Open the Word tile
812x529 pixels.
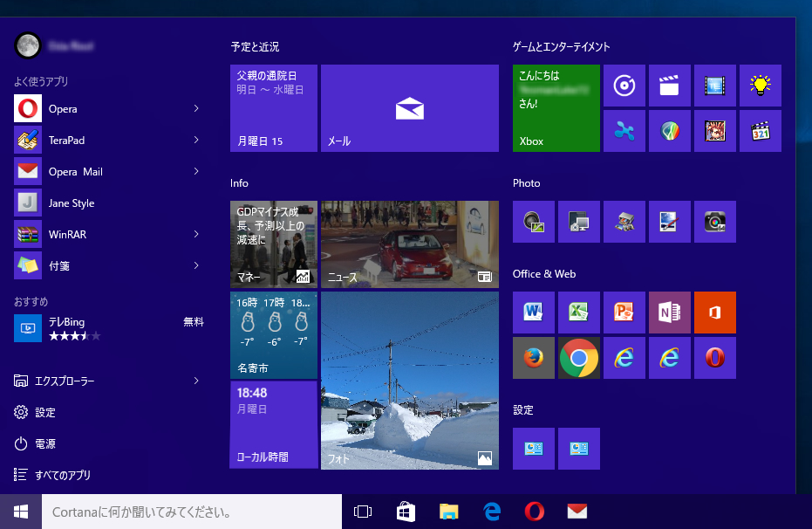click(534, 313)
